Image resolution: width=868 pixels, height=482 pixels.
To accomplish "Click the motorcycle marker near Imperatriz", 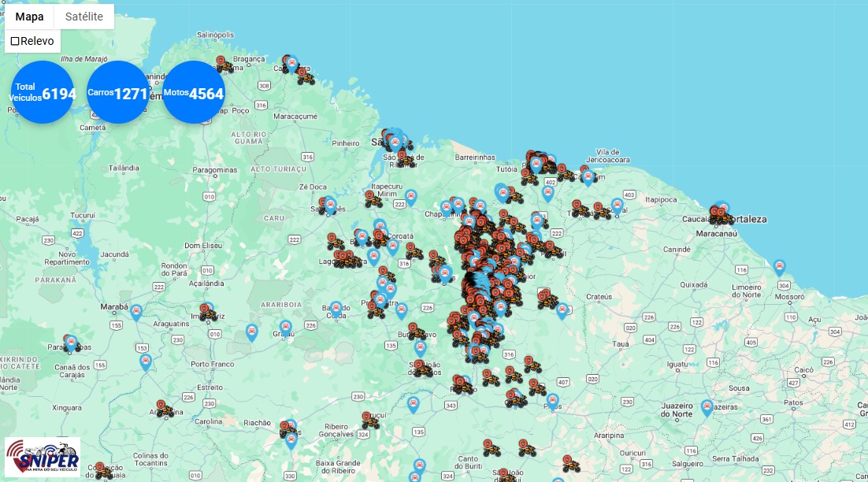I will [206, 312].
